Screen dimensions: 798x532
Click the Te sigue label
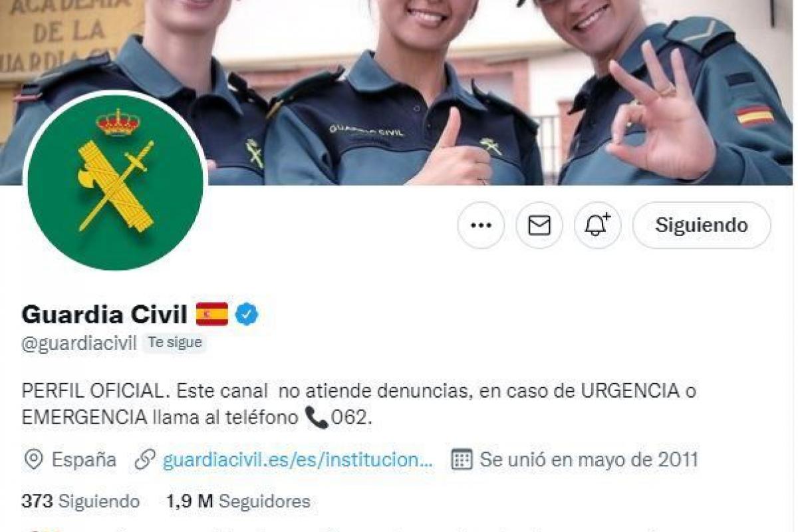click(175, 343)
